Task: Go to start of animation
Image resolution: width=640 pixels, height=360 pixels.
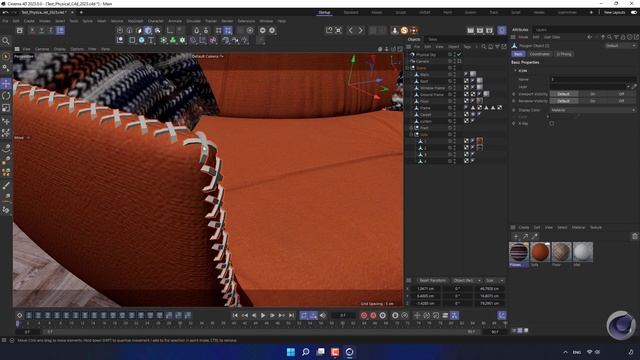Action: pyautogui.click(x=235, y=316)
